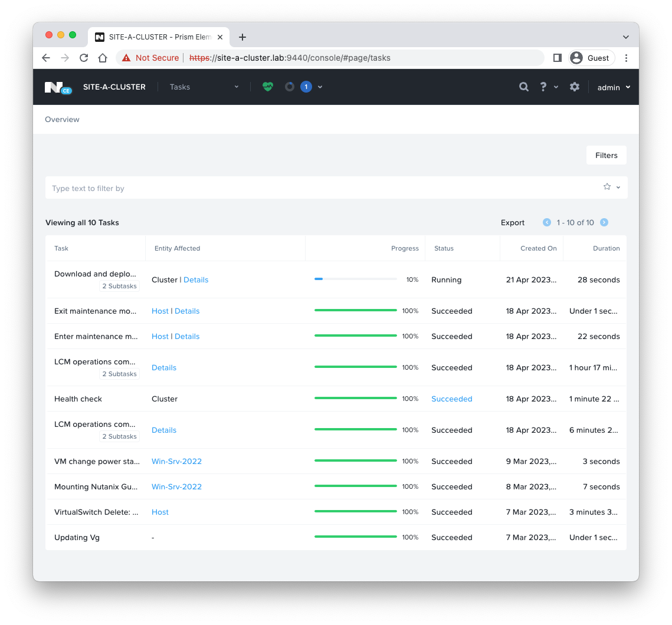Image resolution: width=672 pixels, height=625 pixels.
Task: Open the first Win-Srv-2022 entity link
Action: point(176,461)
